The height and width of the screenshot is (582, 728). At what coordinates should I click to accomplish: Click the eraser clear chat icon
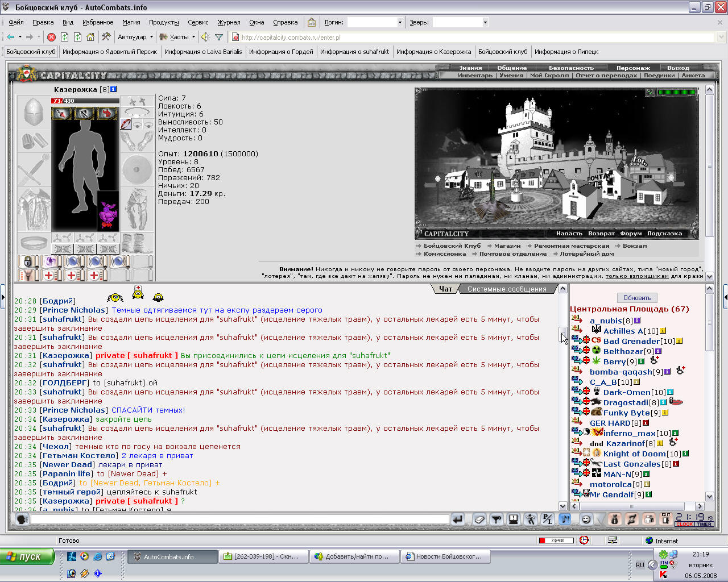[x=479, y=519]
